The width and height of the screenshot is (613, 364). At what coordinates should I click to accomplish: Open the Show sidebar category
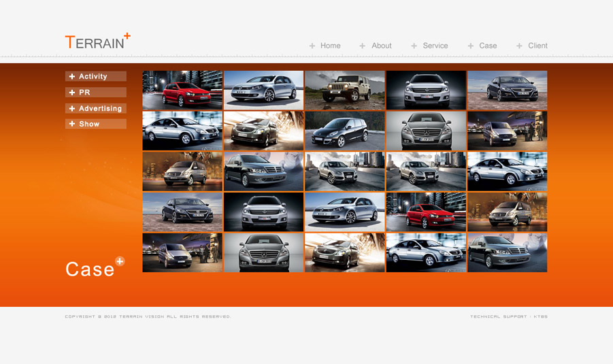click(x=89, y=124)
